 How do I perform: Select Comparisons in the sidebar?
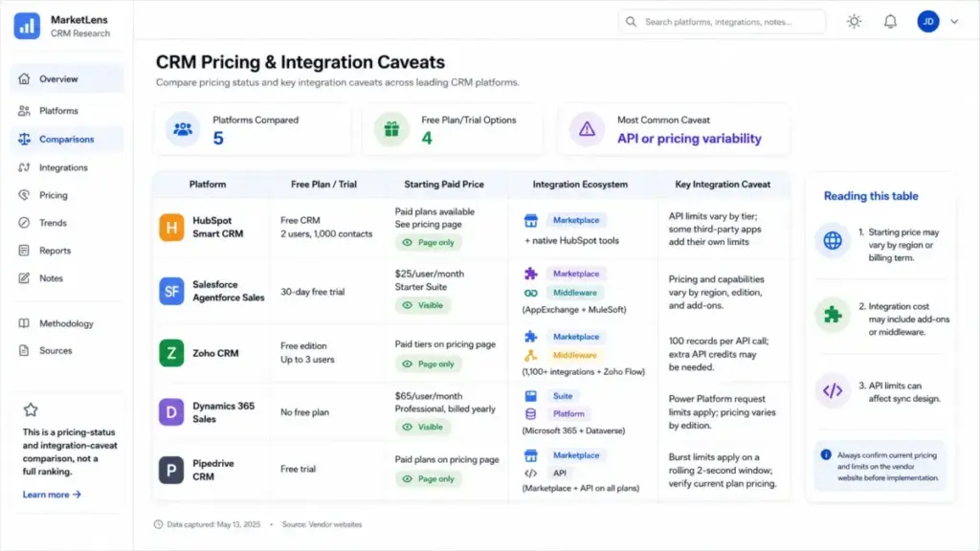point(67,139)
